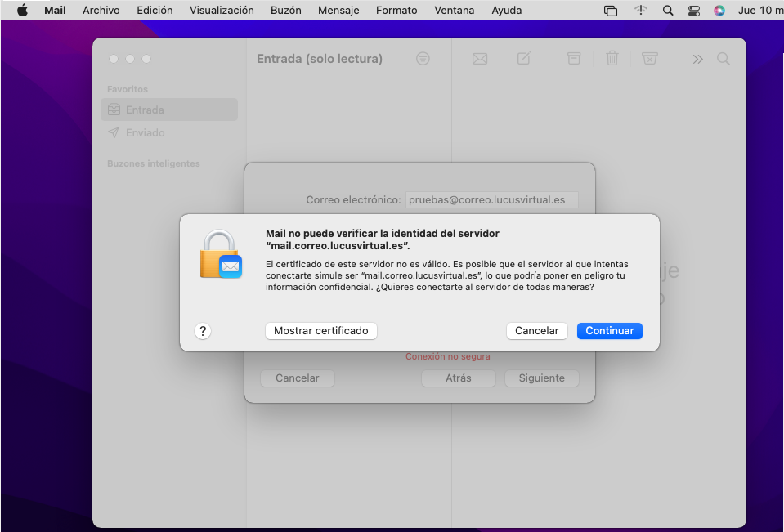Screen dimensions: 784x532
Task: Open the Archivo menu
Action: pos(101,10)
